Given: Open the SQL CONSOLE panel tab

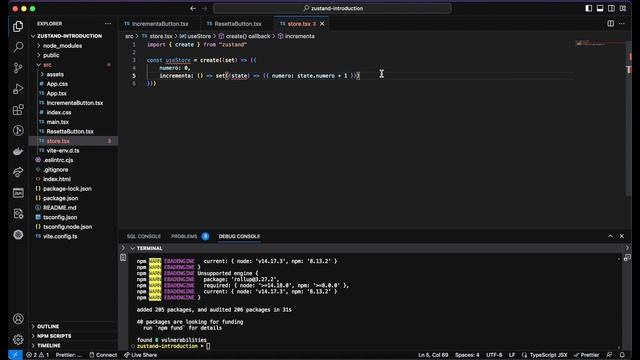Looking at the screenshot, I should pos(144,236).
